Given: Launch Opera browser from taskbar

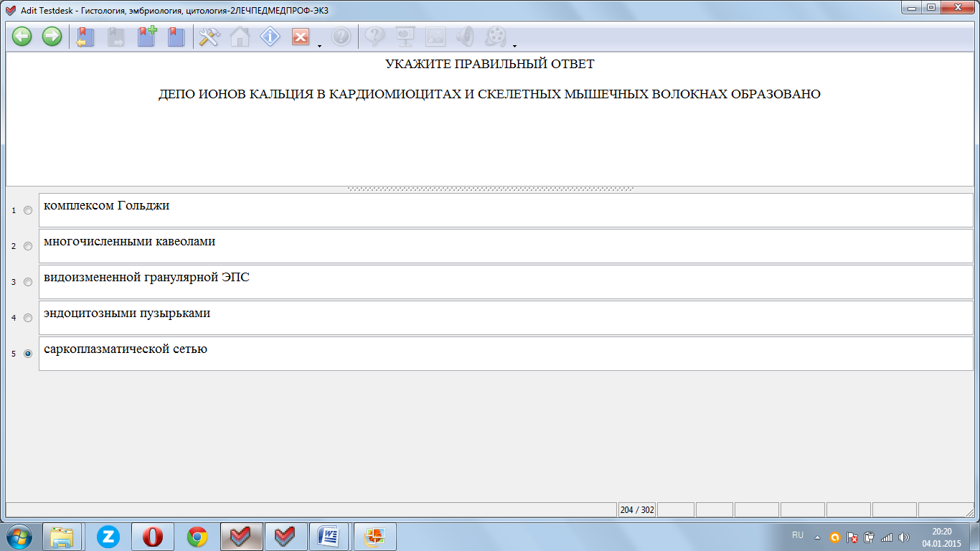Looking at the screenshot, I should 153,537.
